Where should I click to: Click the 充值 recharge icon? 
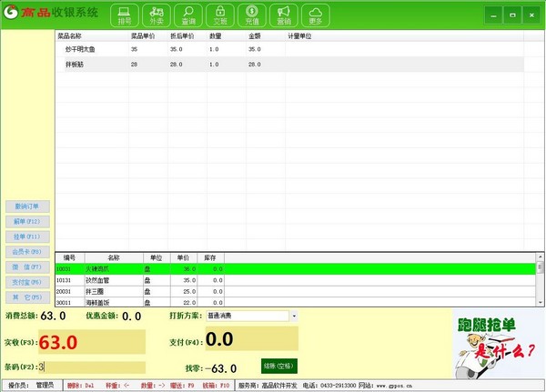point(251,15)
